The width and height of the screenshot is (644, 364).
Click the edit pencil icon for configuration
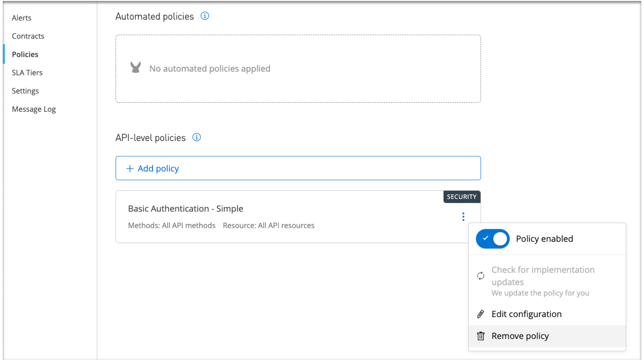point(481,314)
